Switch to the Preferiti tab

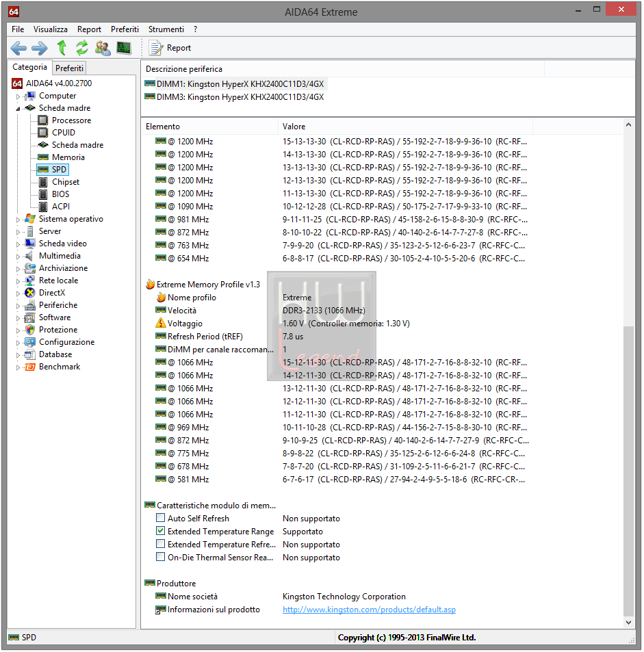coord(70,68)
